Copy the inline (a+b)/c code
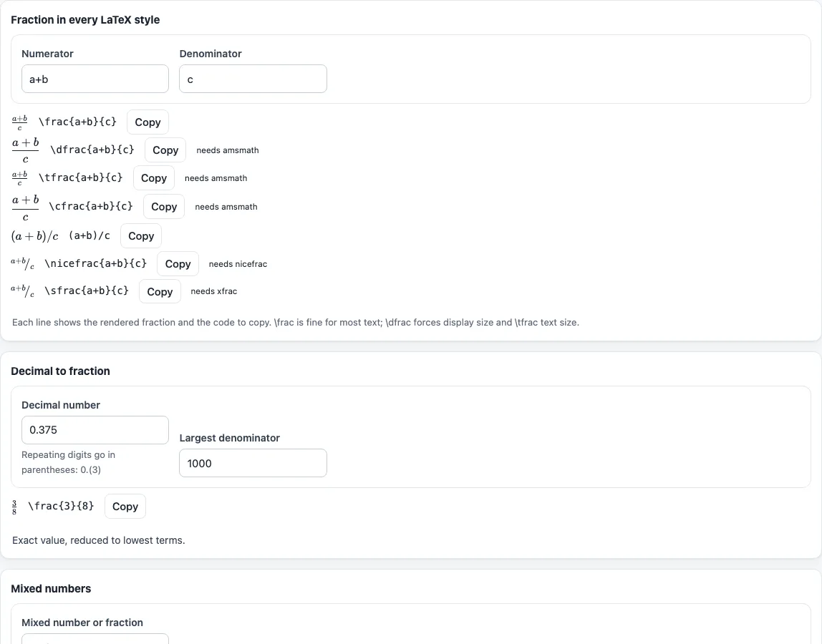This screenshot has height=644, width=822. pyautogui.click(x=141, y=236)
